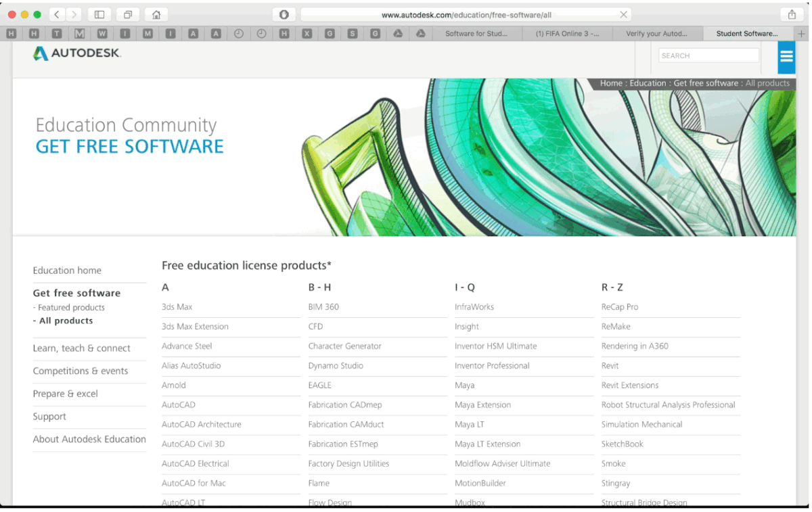This screenshot has height=512, width=812.
Task: Open the Software for Students tab
Action: tap(476, 32)
